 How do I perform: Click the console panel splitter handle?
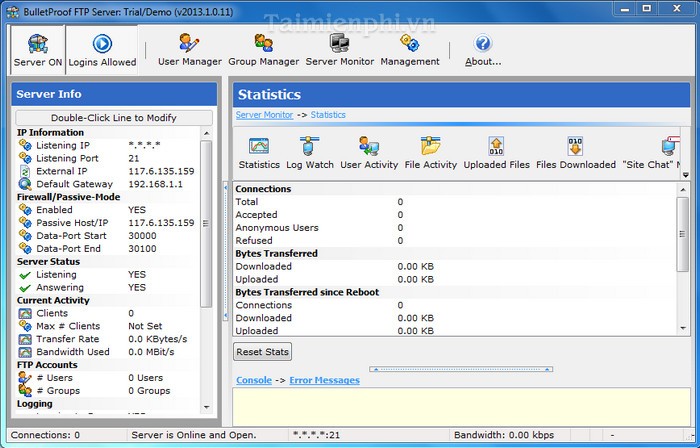point(461,369)
